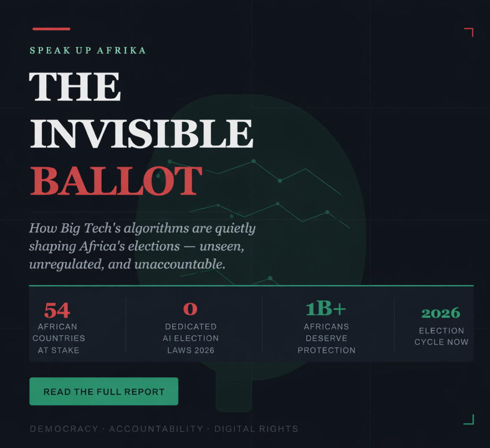
Task: Click the Digital Rights text in the footer
Action: pos(256,429)
